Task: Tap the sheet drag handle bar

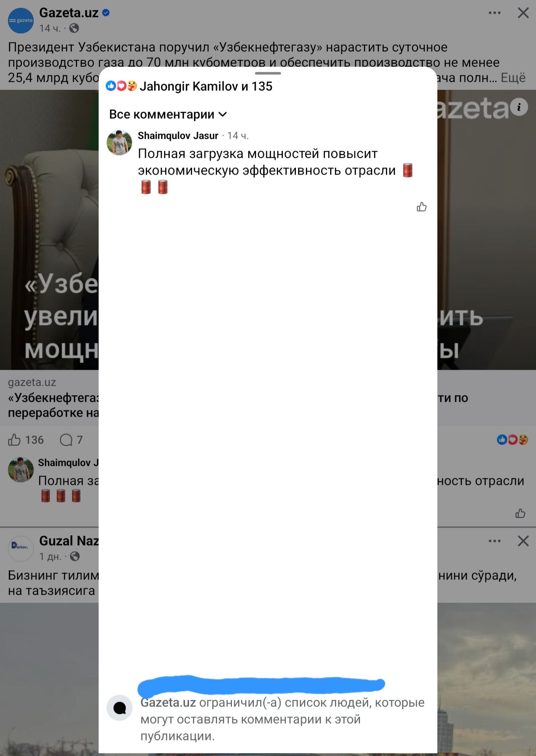Action: click(268, 73)
